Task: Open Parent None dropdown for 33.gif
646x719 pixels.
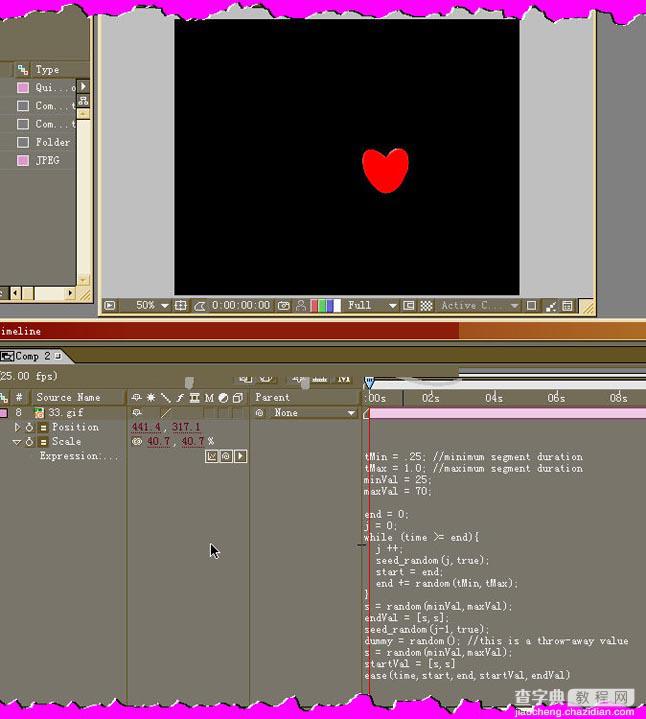Action: click(314, 413)
